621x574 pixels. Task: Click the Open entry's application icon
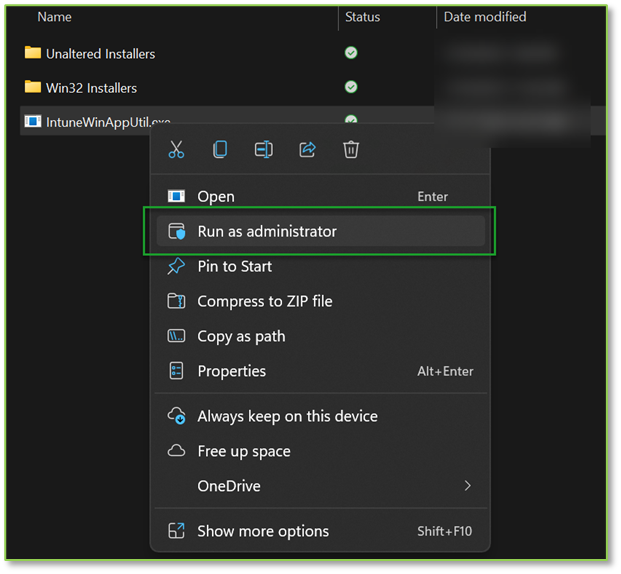(x=176, y=196)
